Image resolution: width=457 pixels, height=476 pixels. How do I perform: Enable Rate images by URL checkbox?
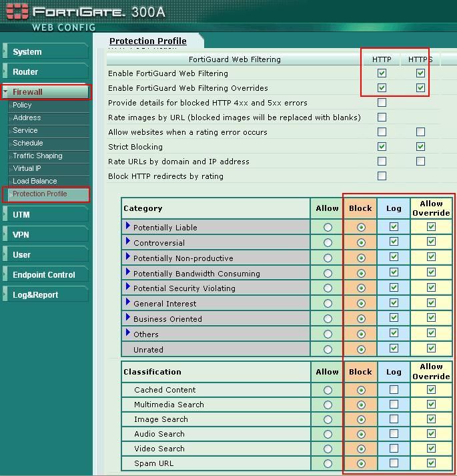pos(382,117)
